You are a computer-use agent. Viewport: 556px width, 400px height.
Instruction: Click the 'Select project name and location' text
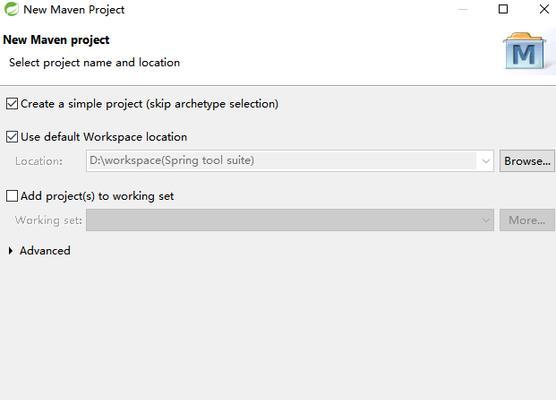pos(94,63)
